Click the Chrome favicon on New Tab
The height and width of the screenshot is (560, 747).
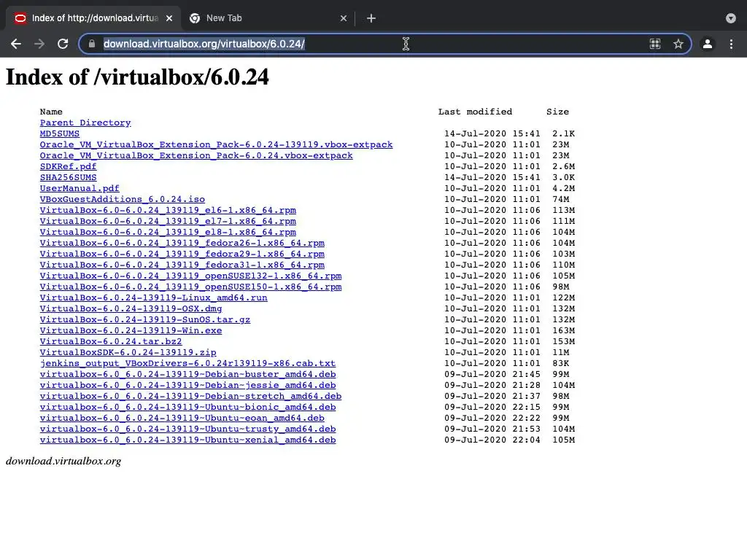(194, 18)
